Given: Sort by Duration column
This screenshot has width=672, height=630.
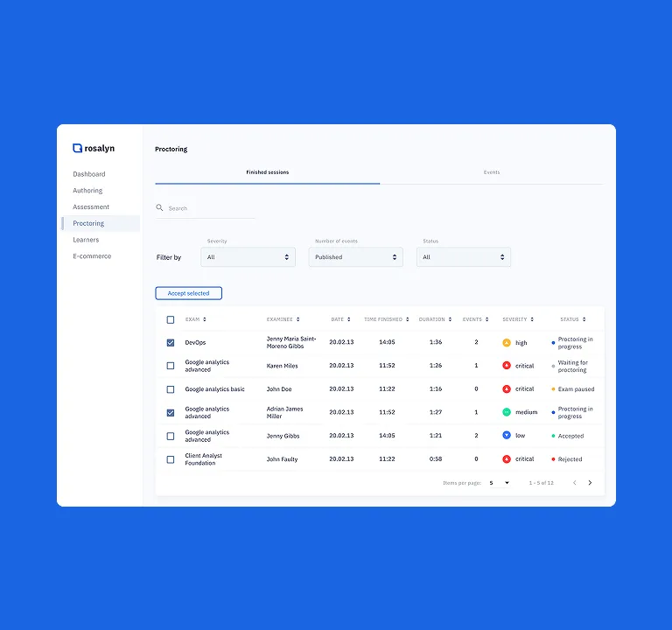Looking at the screenshot, I should click(450, 319).
